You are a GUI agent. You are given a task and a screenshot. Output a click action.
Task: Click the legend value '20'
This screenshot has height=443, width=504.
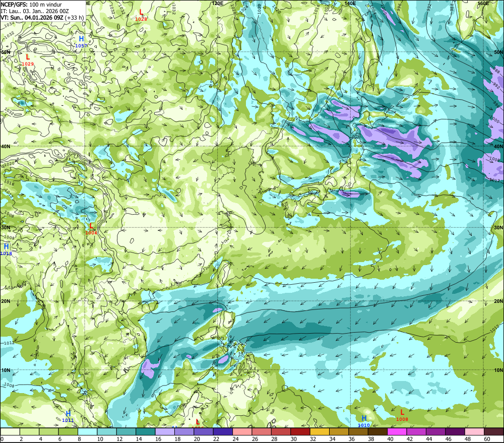[197, 439]
